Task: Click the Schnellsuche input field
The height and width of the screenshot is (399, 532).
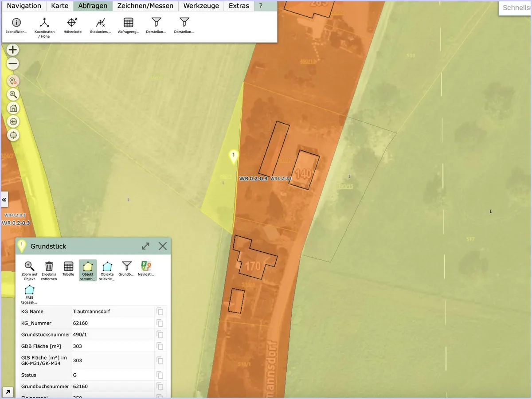Action: pos(515,8)
